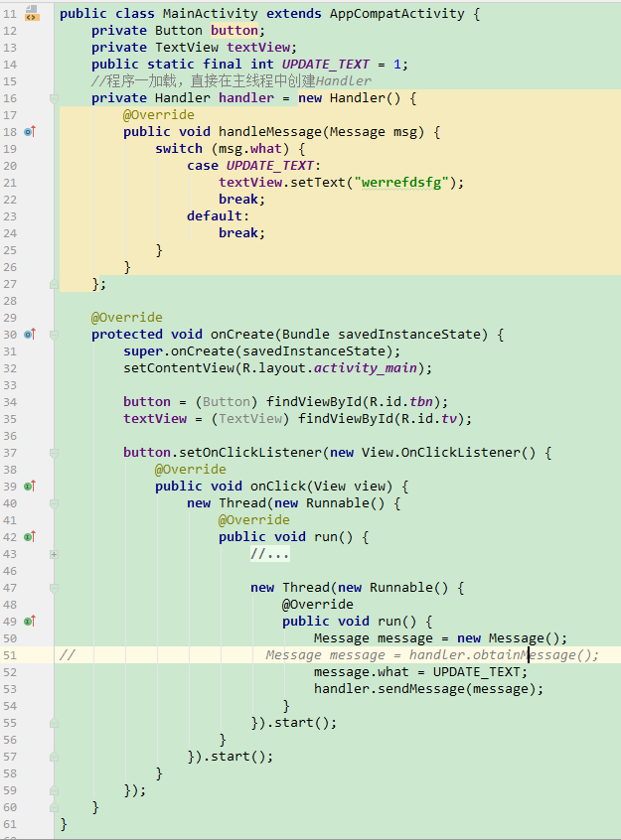Click line number 53 in the gutter
The width and height of the screenshot is (621, 840).
coord(10,689)
